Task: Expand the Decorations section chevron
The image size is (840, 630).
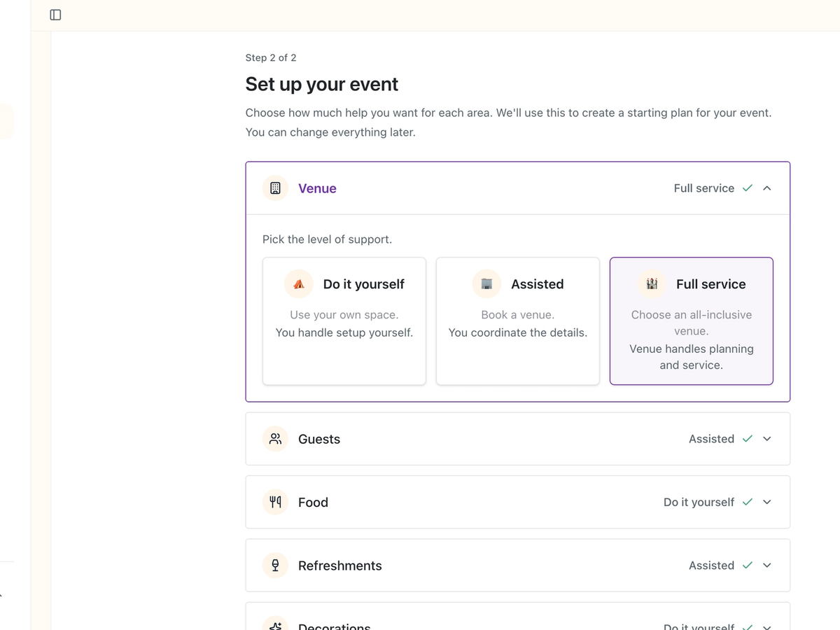Action: click(x=767, y=626)
